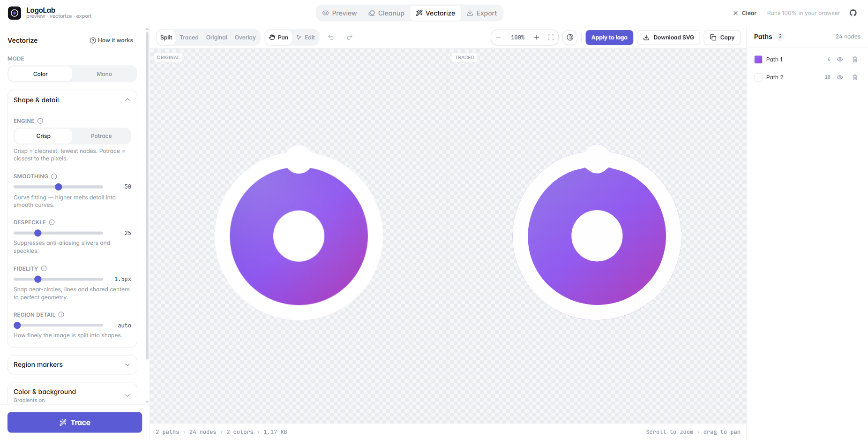Viewport: 868px width, 440px height.
Task: Delete Path 2 with the trash icon
Action: 855,77
